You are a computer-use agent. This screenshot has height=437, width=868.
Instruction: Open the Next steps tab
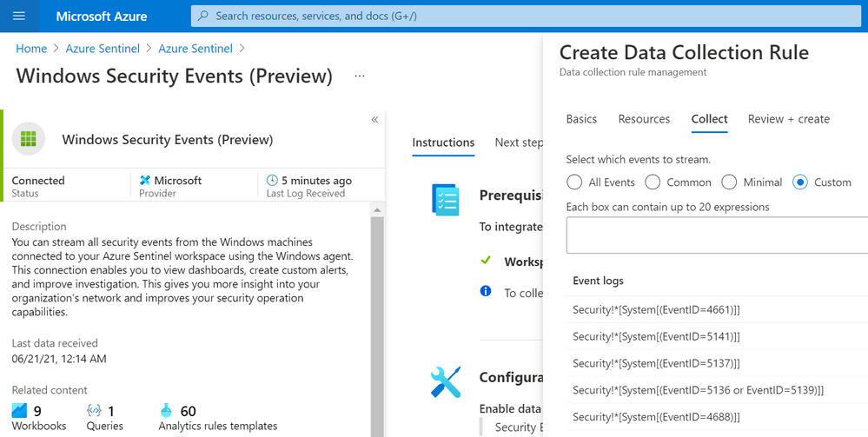tap(519, 142)
